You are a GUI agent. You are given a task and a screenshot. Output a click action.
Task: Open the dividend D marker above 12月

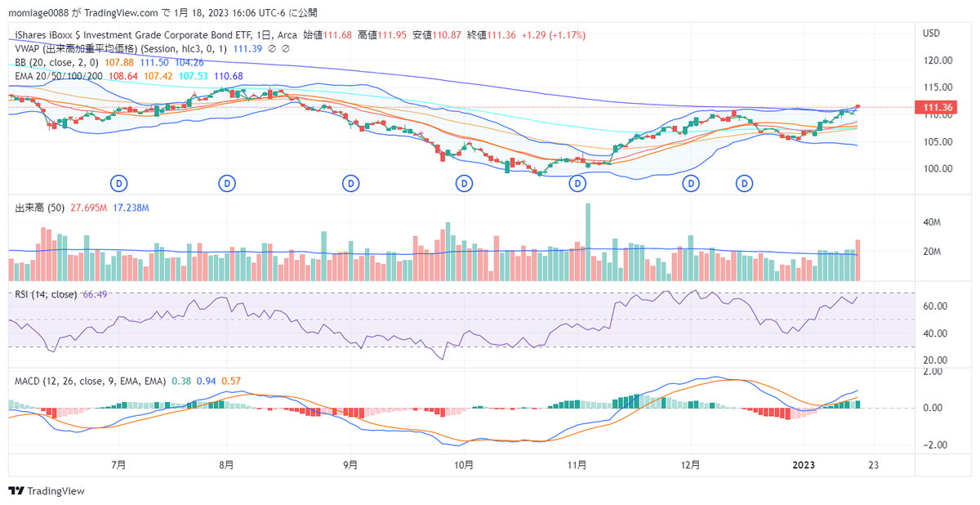tap(691, 183)
